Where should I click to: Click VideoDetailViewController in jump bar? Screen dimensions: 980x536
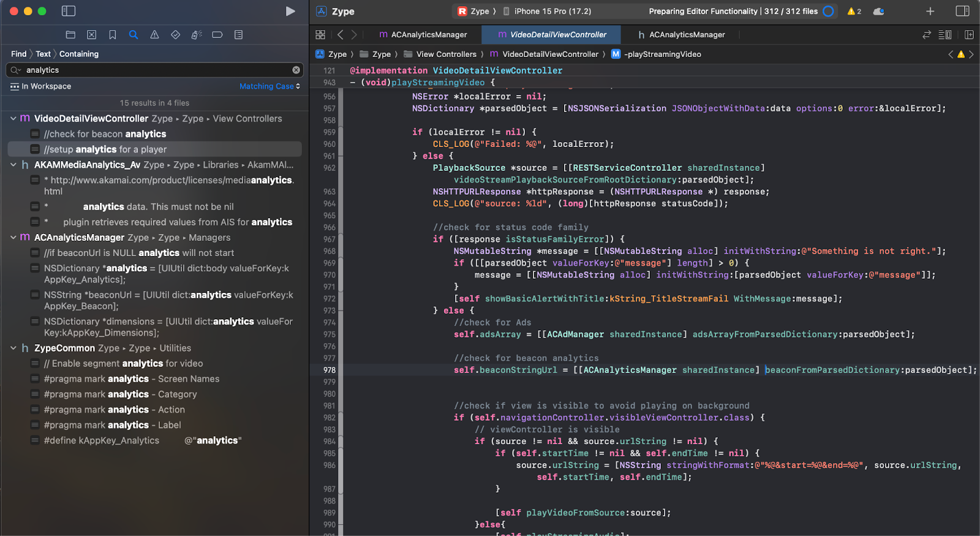point(545,54)
